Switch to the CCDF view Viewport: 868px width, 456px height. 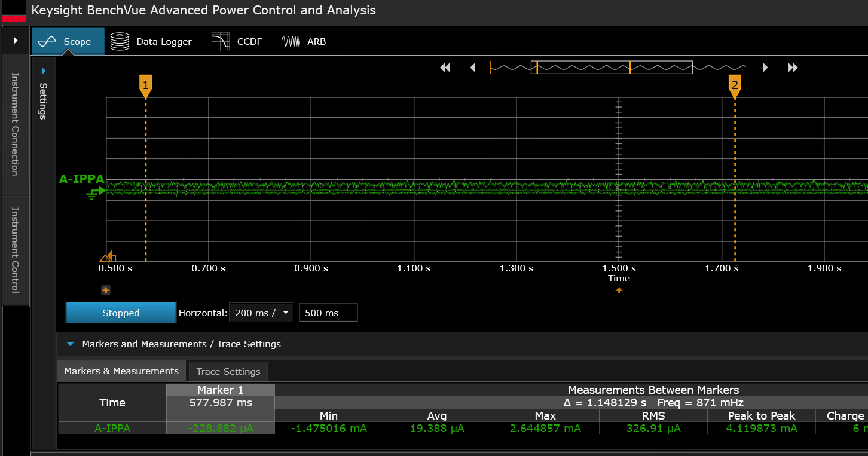pos(237,41)
